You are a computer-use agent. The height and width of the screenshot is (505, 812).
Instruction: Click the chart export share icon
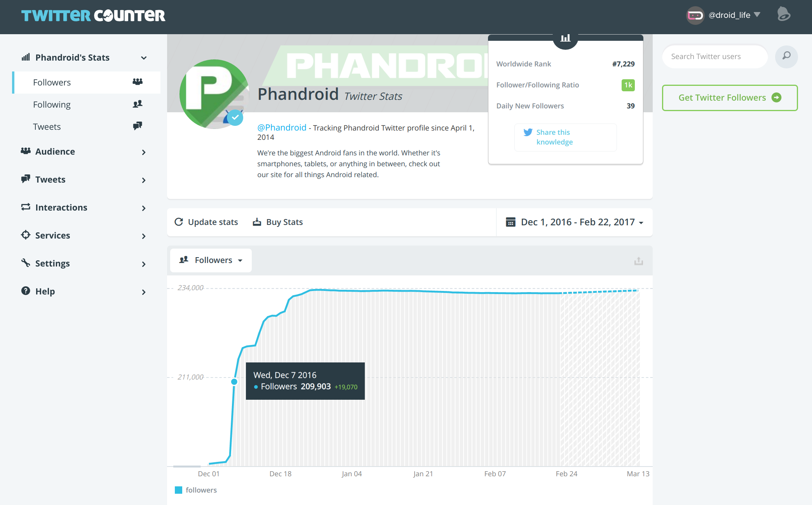pos(638,261)
